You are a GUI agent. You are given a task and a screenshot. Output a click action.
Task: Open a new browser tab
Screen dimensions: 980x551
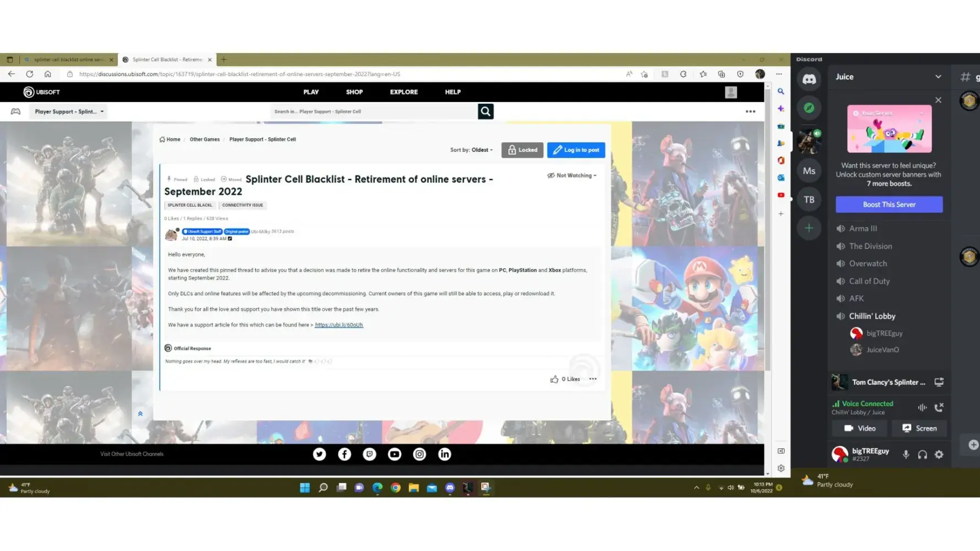224,60
